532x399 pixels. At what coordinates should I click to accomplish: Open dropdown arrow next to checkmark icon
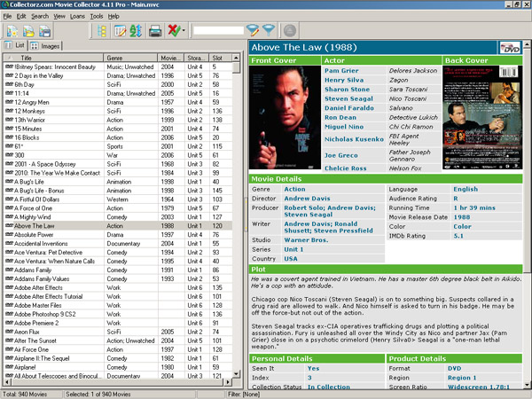point(184,31)
